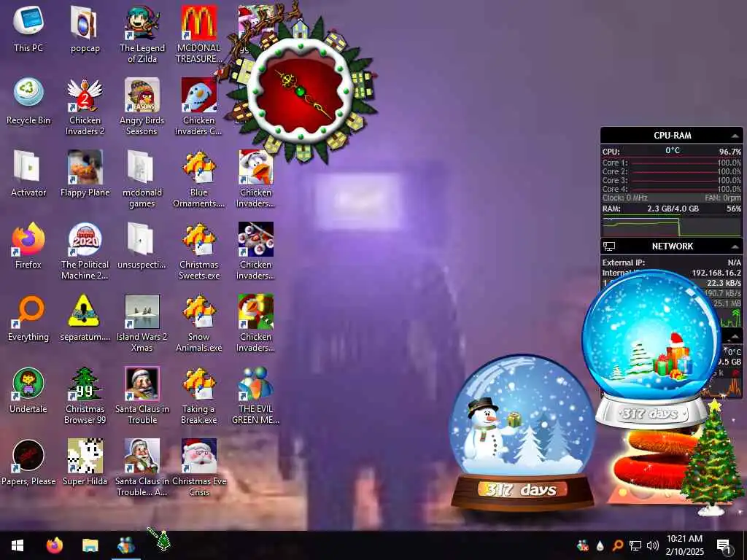747x560 pixels.
Task: Open Christmas Browser 99
Action: click(85, 394)
